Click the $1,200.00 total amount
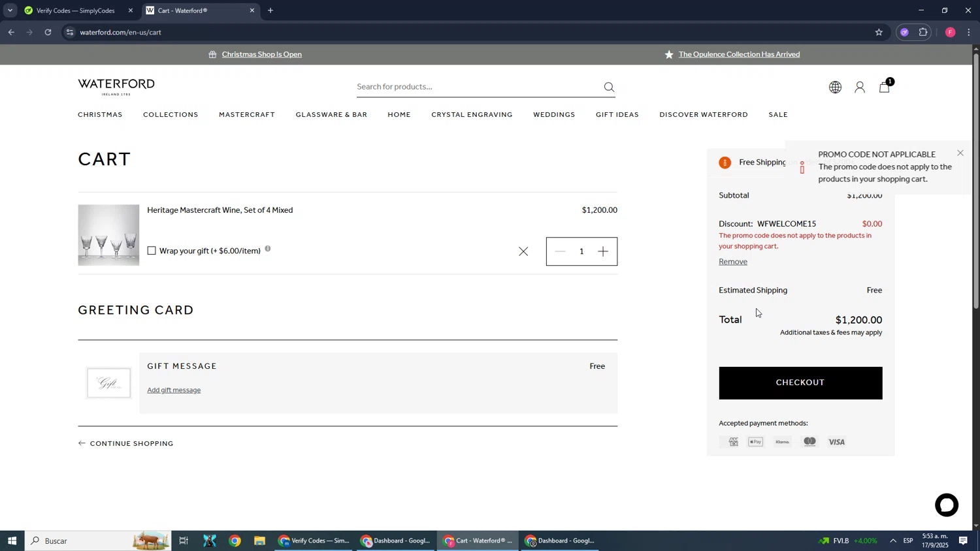Image resolution: width=980 pixels, height=551 pixels. (x=858, y=320)
